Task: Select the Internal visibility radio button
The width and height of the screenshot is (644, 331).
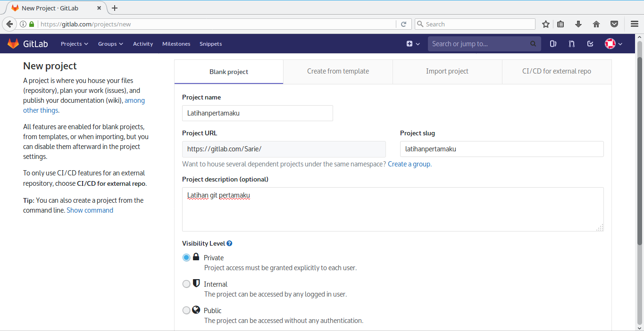Action: 186,284
